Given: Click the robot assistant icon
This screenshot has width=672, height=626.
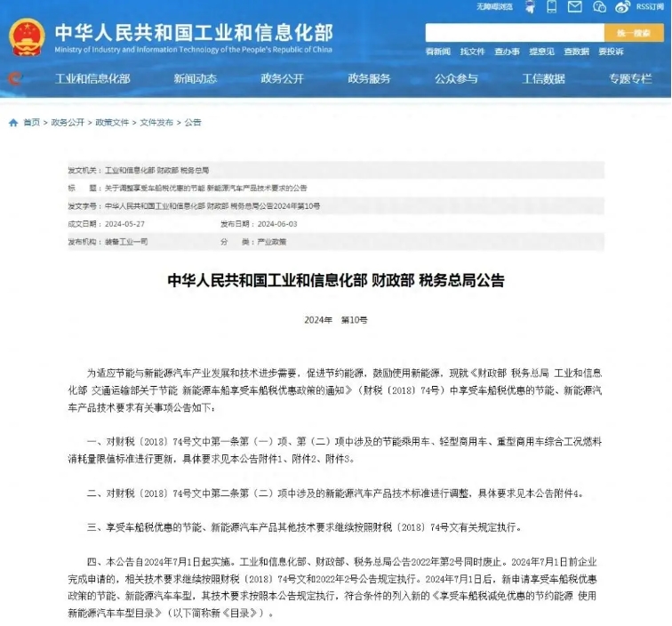Looking at the screenshot, I should point(531,7).
